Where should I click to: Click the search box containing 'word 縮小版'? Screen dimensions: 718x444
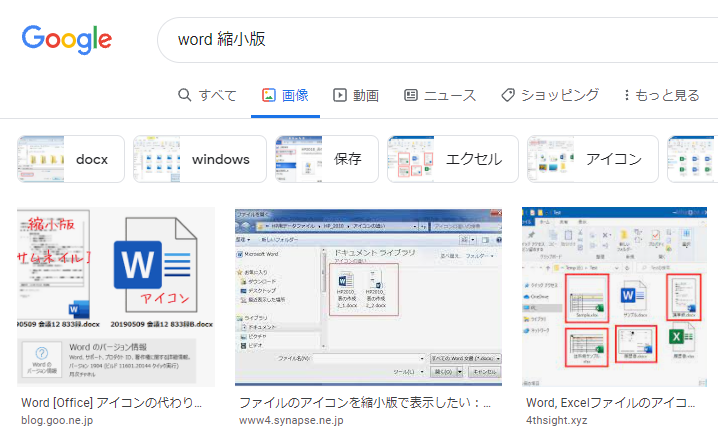437,40
